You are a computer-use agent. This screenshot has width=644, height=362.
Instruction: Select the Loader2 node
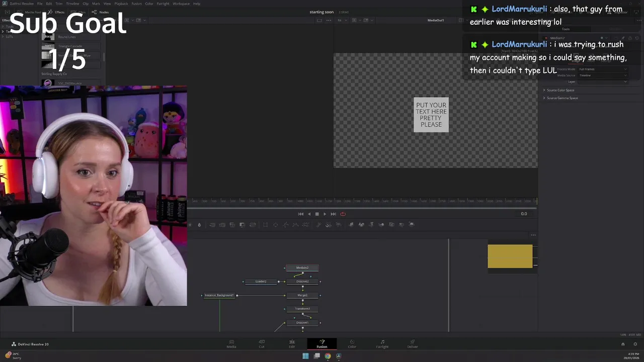pos(261,281)
